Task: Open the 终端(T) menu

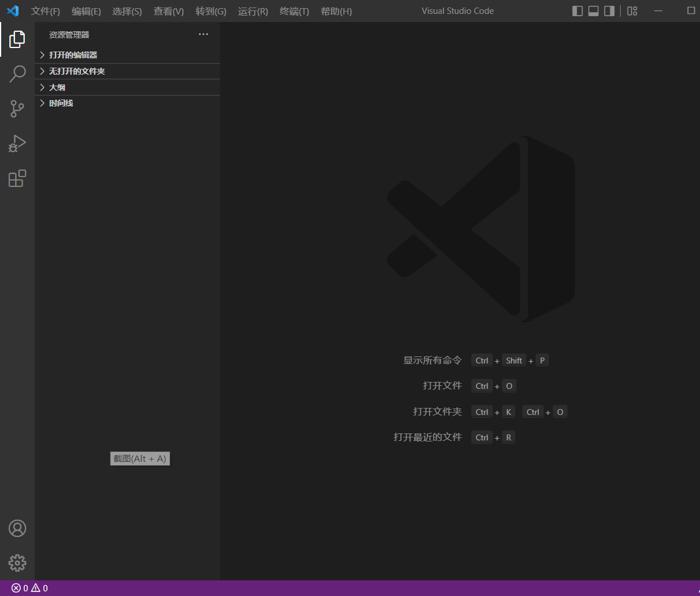Action: click(x=294, y=12)
